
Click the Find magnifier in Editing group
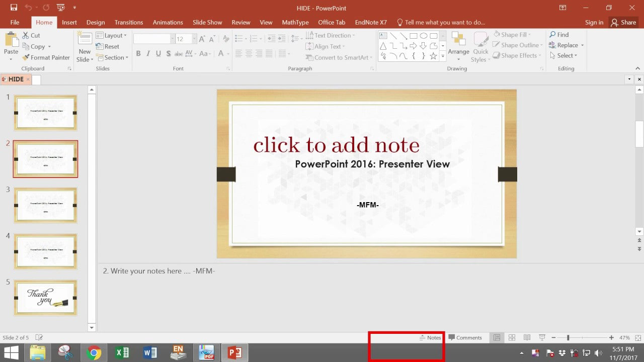point(559,35)
